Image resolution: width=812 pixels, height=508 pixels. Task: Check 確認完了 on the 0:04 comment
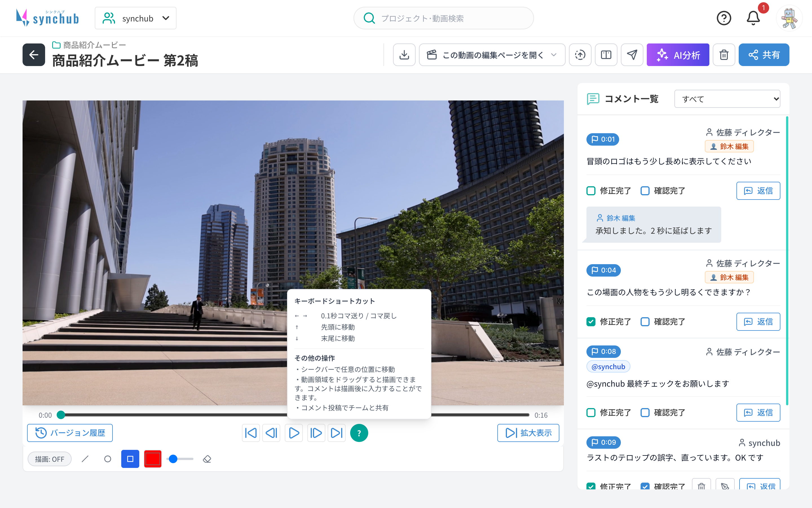pos(645,321)
